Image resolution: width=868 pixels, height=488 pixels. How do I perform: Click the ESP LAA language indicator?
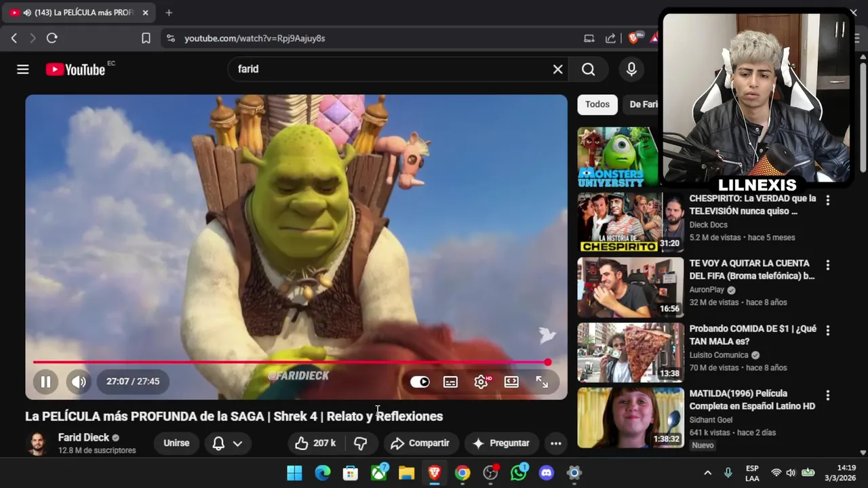tap(752, 473)
